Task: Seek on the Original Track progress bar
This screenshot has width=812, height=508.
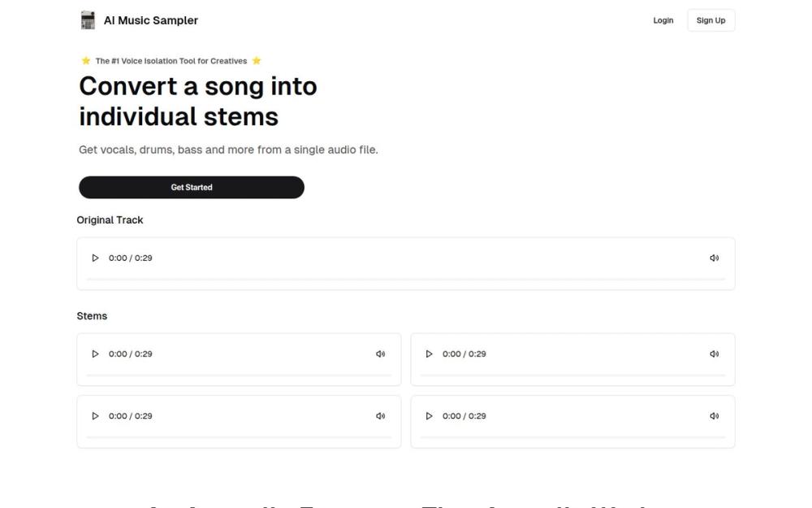Action: pos(406,279)
